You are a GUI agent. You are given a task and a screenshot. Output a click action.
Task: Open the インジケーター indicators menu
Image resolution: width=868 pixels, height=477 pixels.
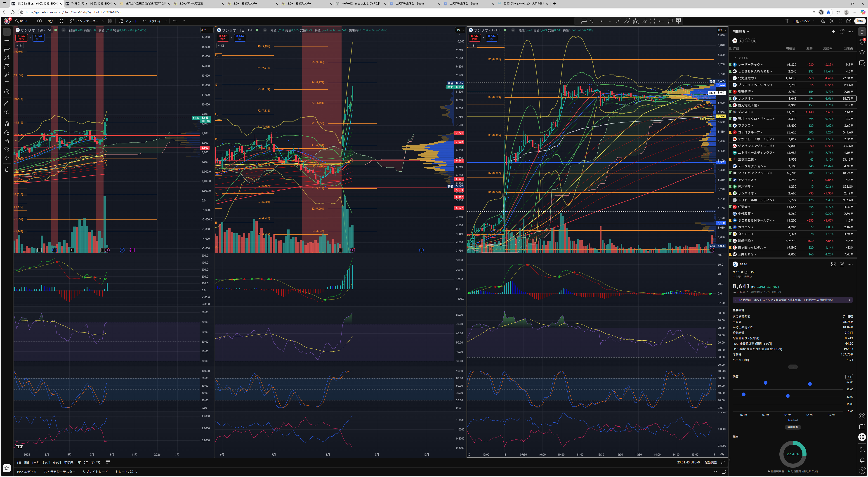click(84, 21)
